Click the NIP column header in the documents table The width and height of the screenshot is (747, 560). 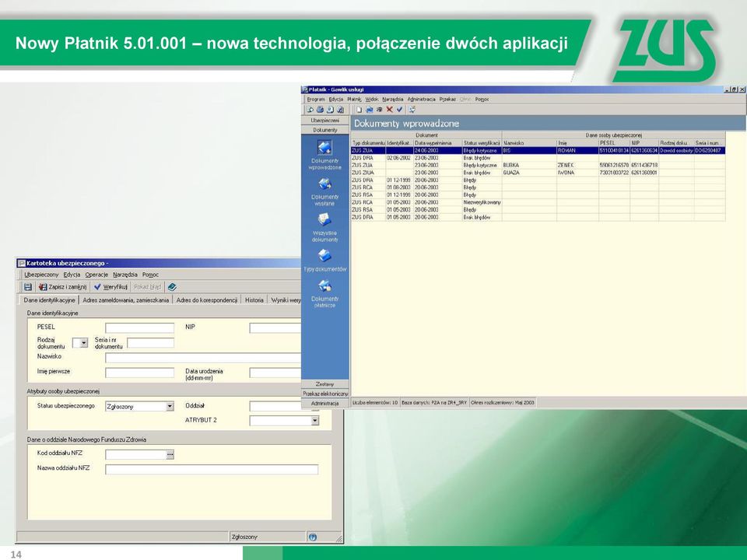click(x=644, y=143)
